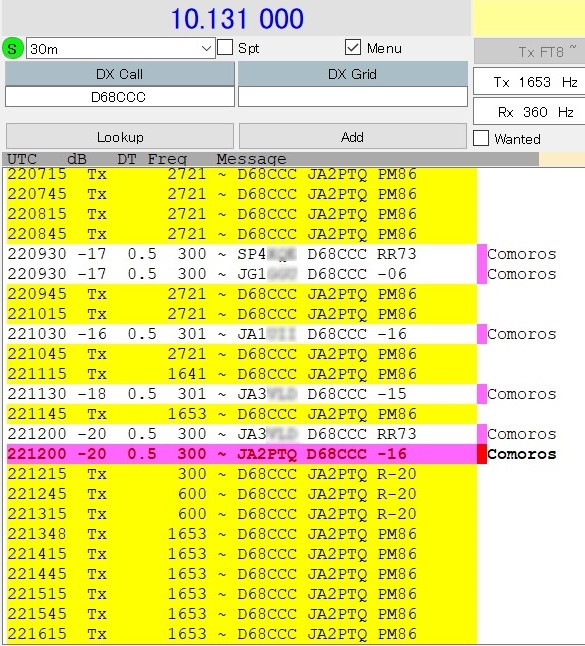Select the 221145 Tx 1653 row

(x=242, y=414)
